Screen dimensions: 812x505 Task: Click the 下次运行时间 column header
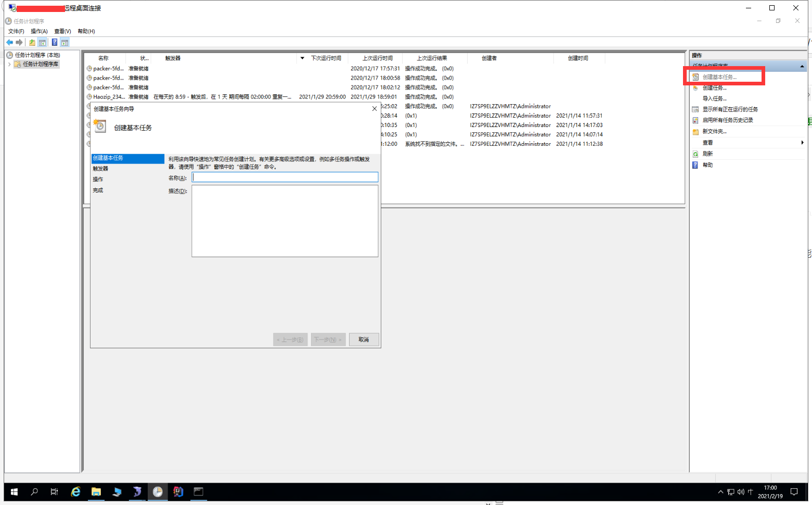click(x=326, y=58)
